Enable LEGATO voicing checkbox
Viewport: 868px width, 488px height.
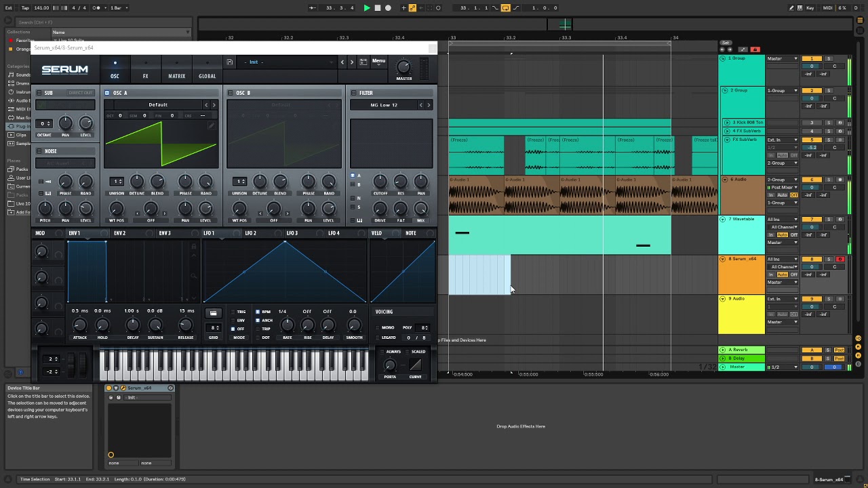(378, 338)
